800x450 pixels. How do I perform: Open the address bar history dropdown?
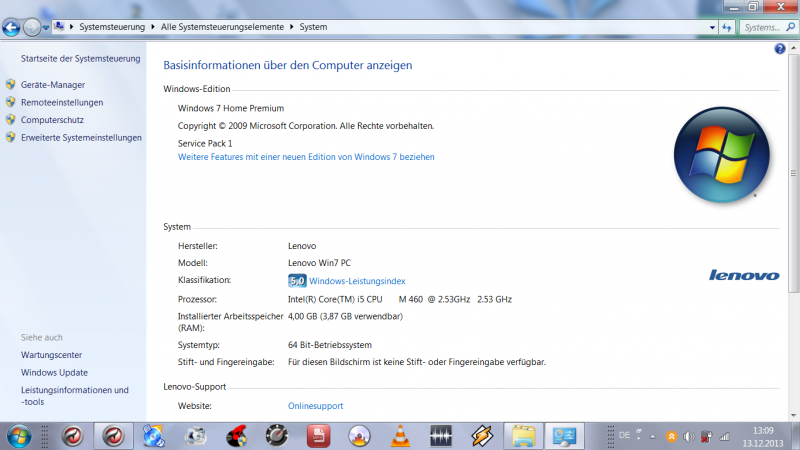point(712,28)
